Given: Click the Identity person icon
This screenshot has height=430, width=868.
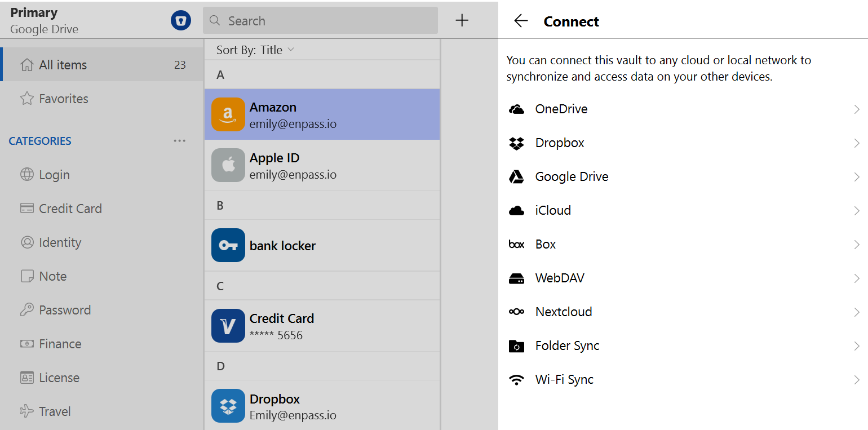Looking at the screenshot, I should (x=26, y=242).
